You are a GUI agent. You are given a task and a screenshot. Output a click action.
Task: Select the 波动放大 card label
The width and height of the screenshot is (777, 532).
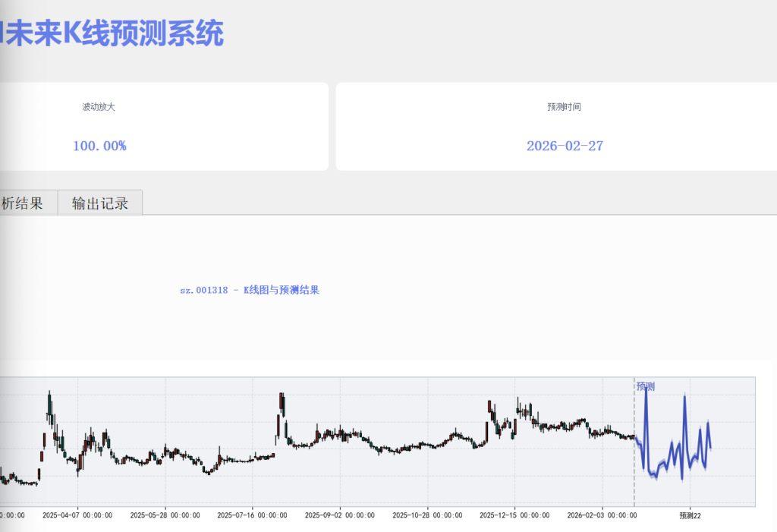[x=99, y=107]
